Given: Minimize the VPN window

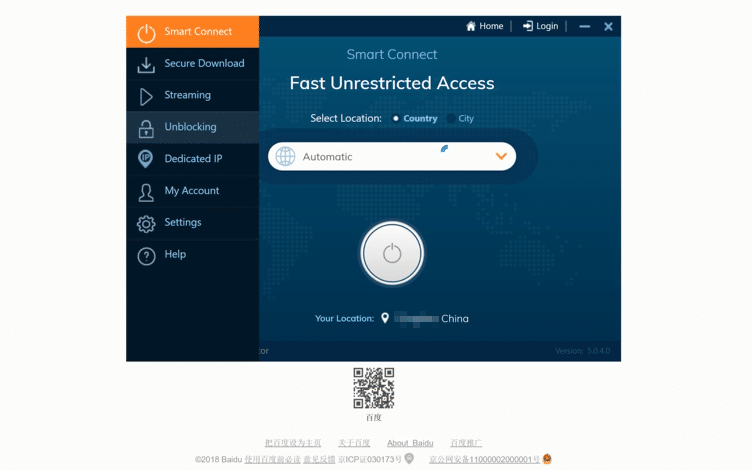Looking at the screenshot, I should (x=585, y=26).
